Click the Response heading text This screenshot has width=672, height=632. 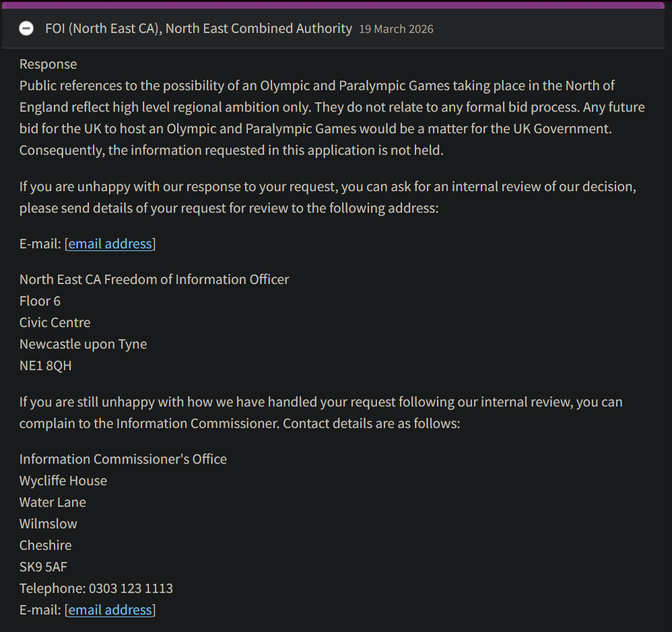[48, 64]
